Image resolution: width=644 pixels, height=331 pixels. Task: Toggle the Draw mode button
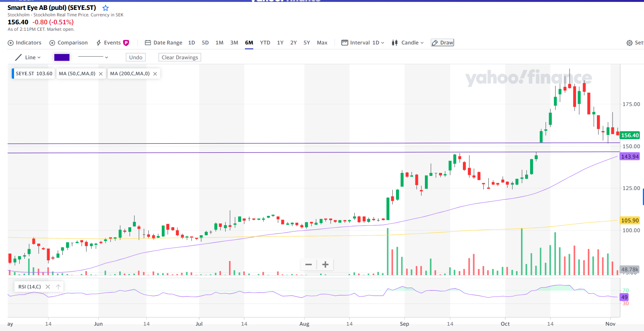442,43
